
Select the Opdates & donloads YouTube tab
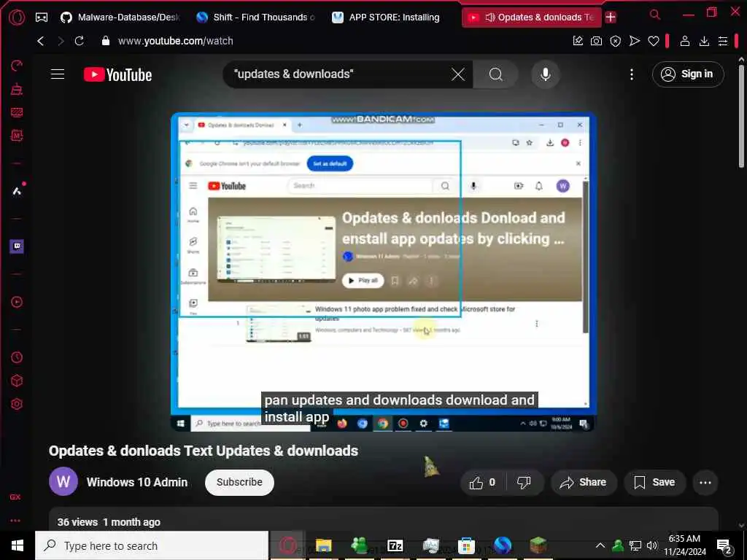click(531, 17)
